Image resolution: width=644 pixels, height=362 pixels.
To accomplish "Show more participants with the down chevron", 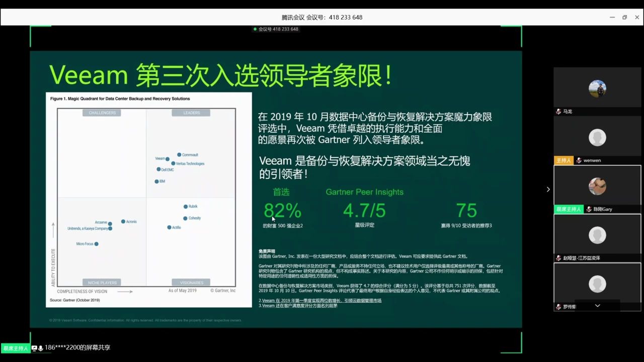I will [597, 306].
